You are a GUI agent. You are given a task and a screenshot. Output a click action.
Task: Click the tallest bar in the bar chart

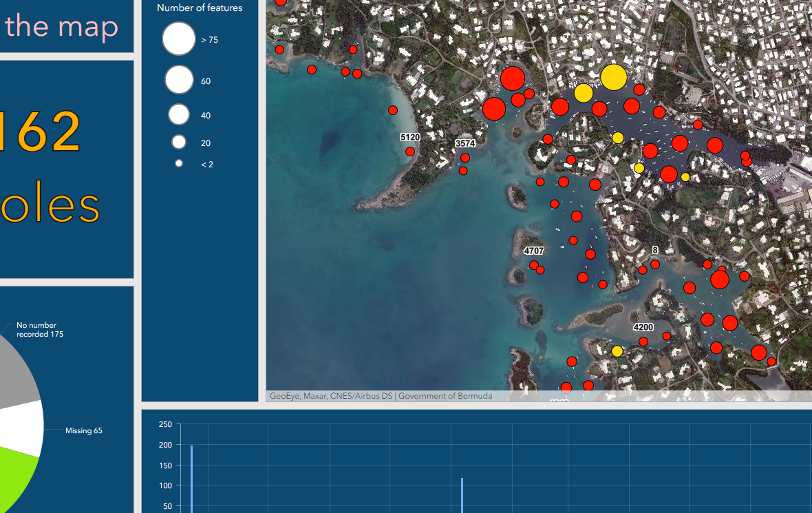(x=191, y=475)
